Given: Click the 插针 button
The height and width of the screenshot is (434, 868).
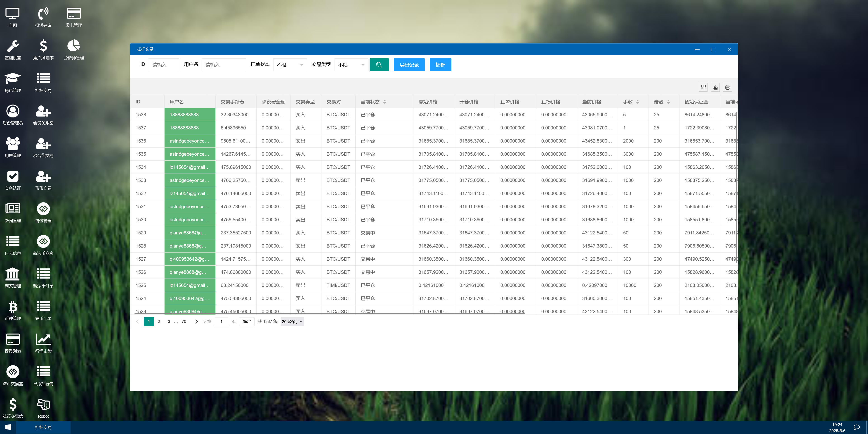Looking at the screenshot, I should pos(440,65).
